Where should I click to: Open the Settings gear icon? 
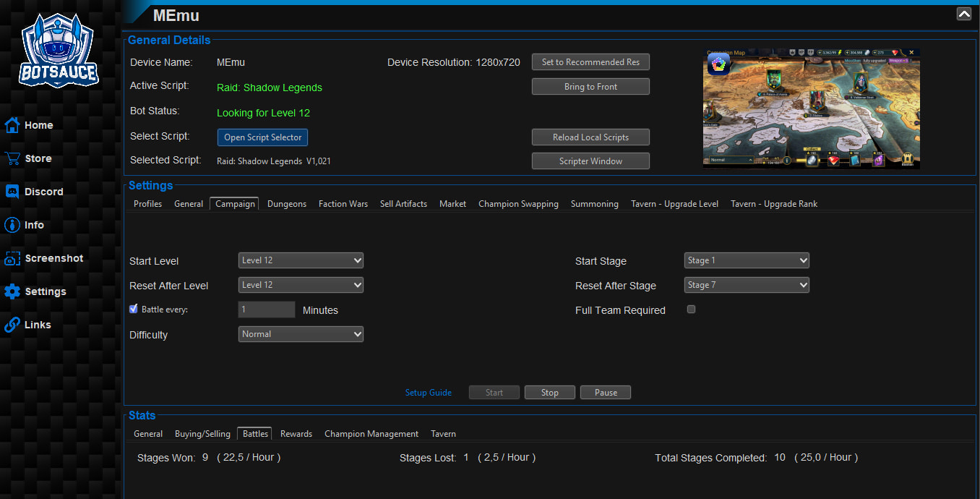(12, 291)
